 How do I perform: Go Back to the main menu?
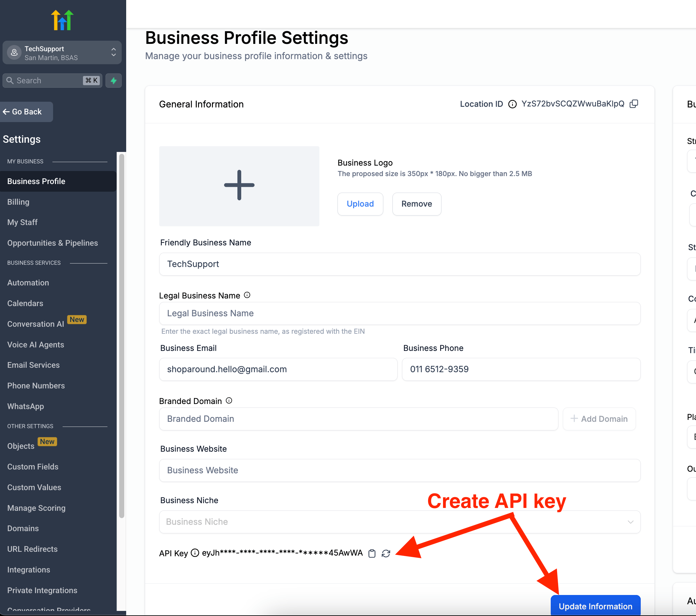(x=26, y=112)
